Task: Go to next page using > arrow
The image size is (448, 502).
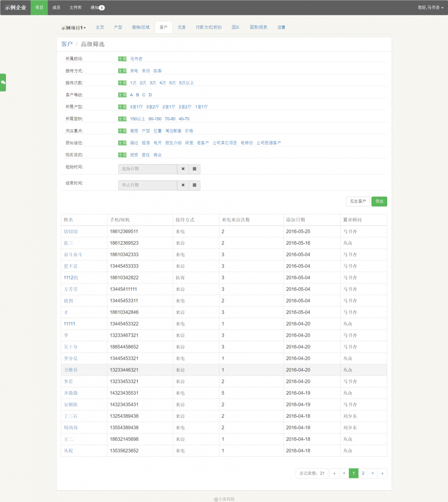Action: tap(373, 473)
